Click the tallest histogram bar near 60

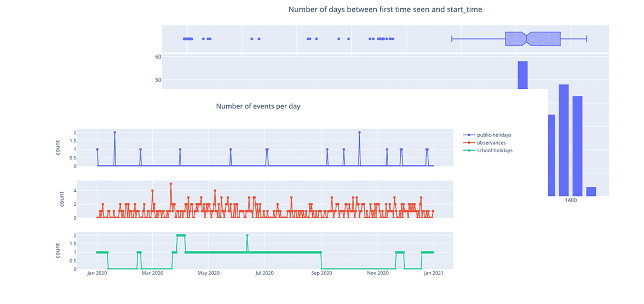pyautogui.click(x=522, y=74)
